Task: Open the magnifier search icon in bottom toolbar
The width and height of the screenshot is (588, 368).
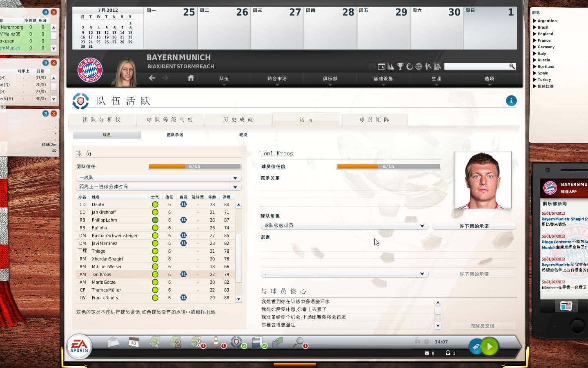Action: (x=298, y=342)
